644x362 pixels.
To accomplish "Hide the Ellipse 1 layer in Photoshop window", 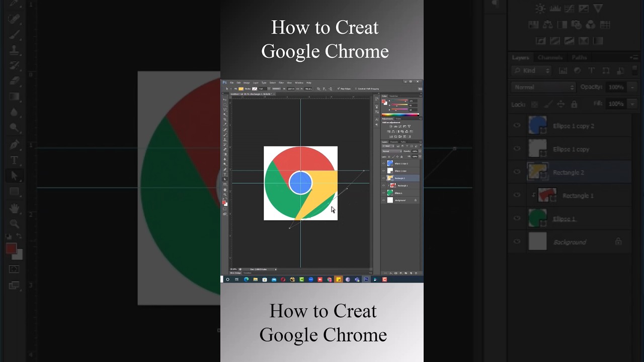I will pos(383,193).
